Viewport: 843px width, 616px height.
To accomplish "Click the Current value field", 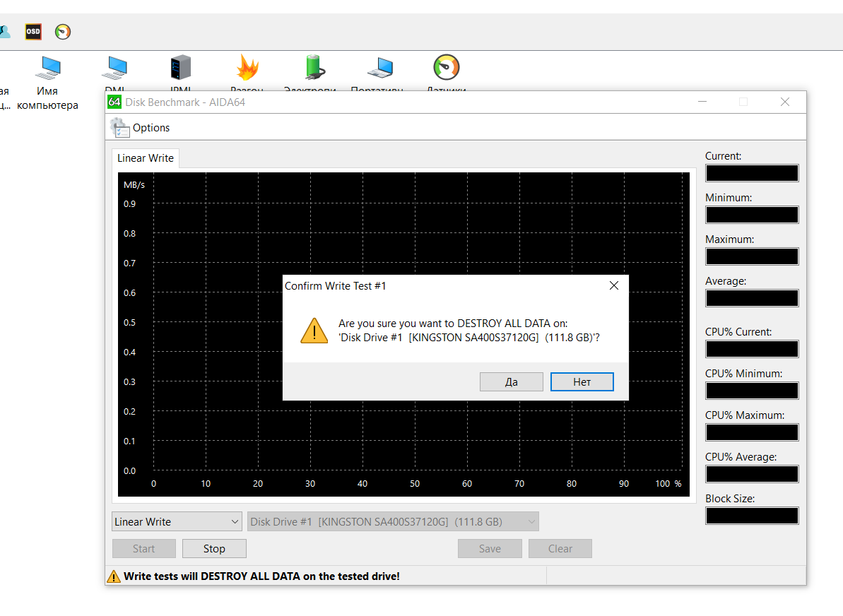I will (752, 173).
